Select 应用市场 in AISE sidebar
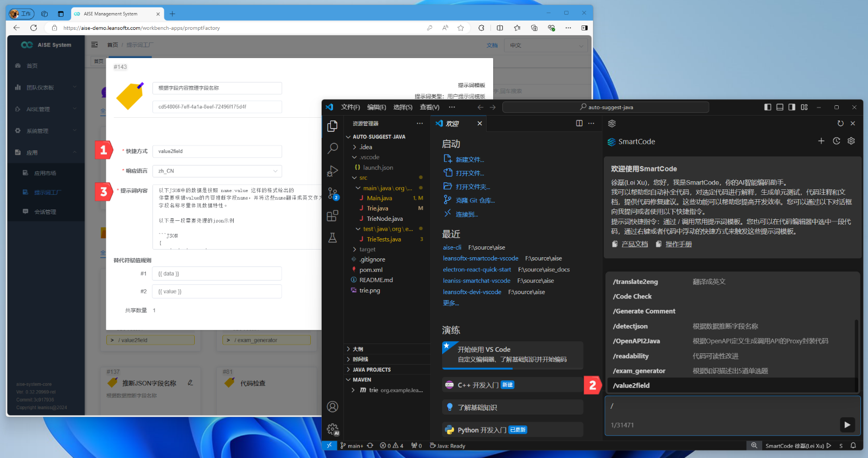Viewport: 868px width, 458px height. 45,174
